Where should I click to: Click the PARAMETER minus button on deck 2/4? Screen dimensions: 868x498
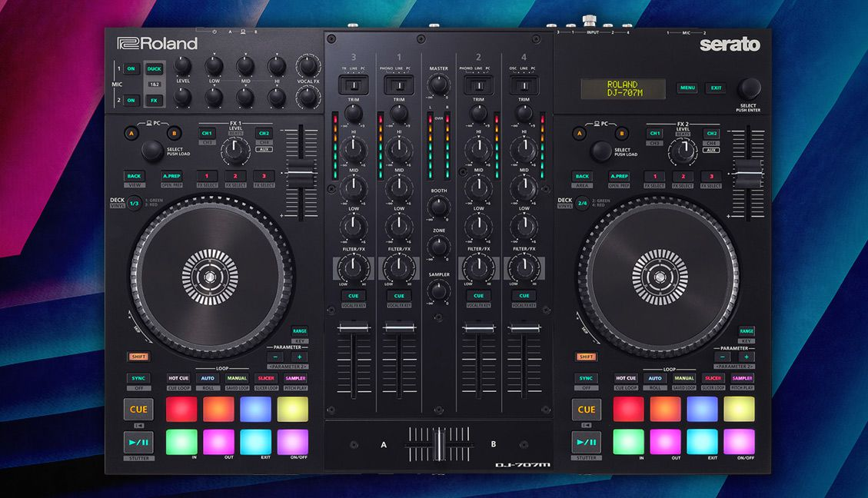point(723,357)
